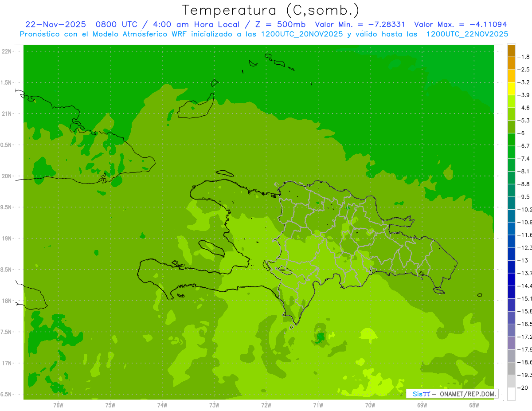The height and width of the screenshot is (411, 532).
Task: Click the '18N' latitude axis label
Action: 7,301
